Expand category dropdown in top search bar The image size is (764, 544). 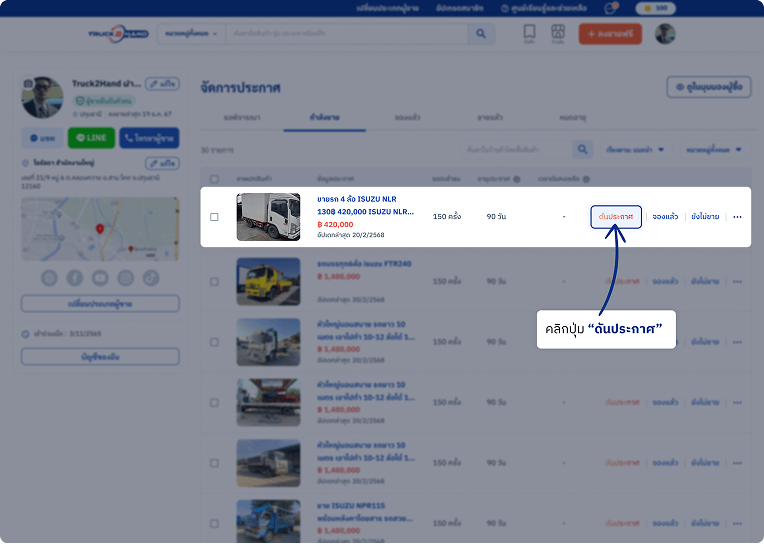[x=191, y=34]
